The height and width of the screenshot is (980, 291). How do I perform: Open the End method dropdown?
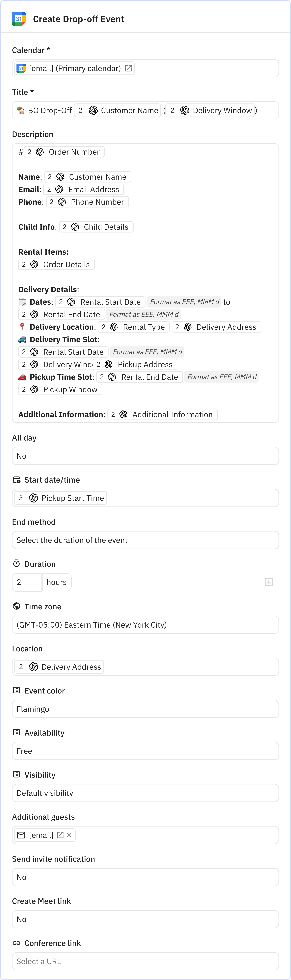click(145, 540)
